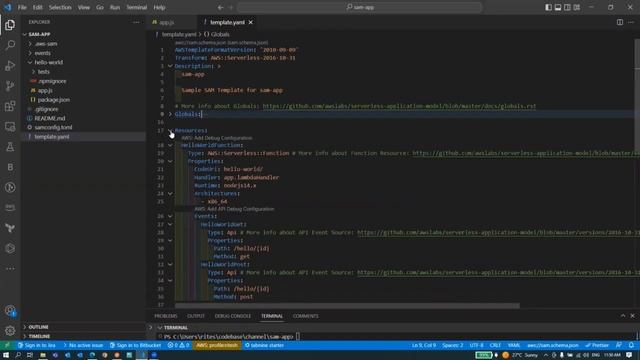Open the Bitbucket B icon view

pos(10,167)
